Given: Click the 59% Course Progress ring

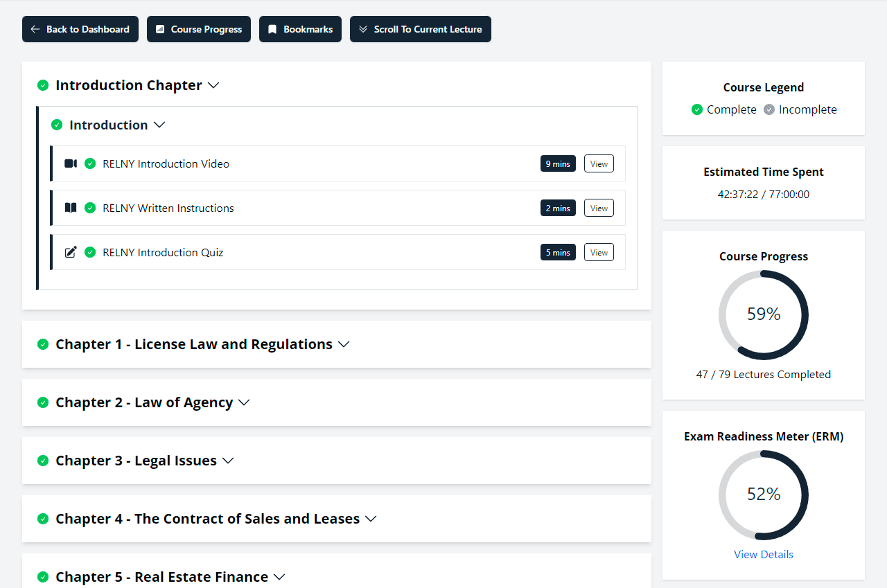Looking at the screenshot, I should pyautogui.click(x=763, y=314).
